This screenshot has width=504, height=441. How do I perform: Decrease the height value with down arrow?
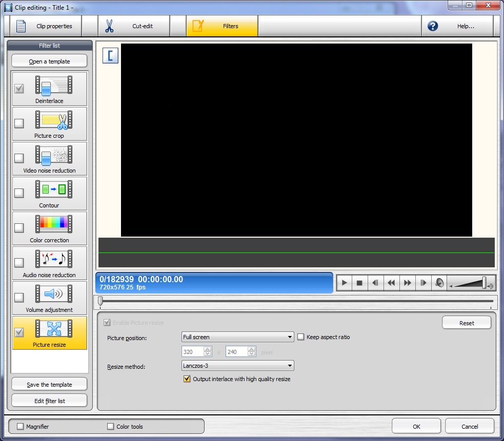click(252, 354)
